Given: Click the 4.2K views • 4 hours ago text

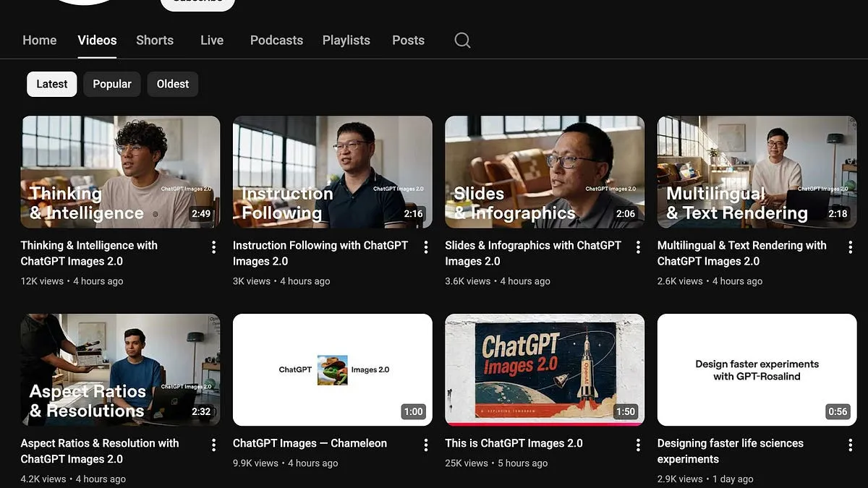Looking at the screenshot, I should click(73, 479).
